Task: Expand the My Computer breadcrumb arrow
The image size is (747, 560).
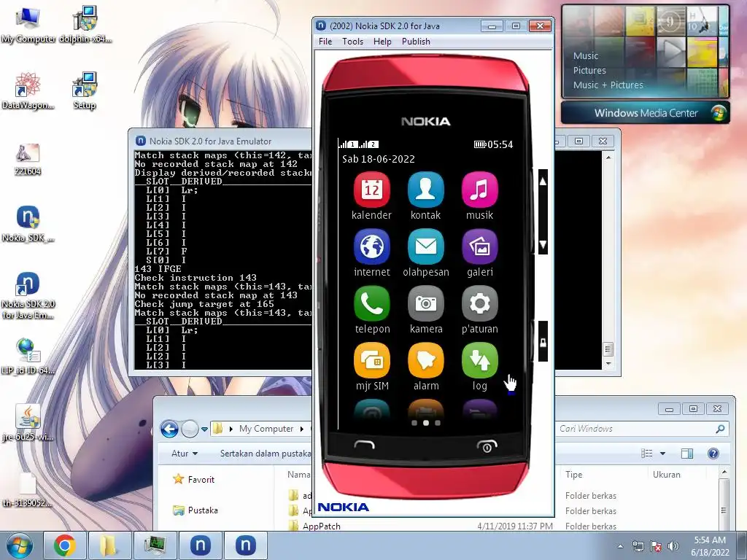Action: pyautogui.click(x=301, y=429)
